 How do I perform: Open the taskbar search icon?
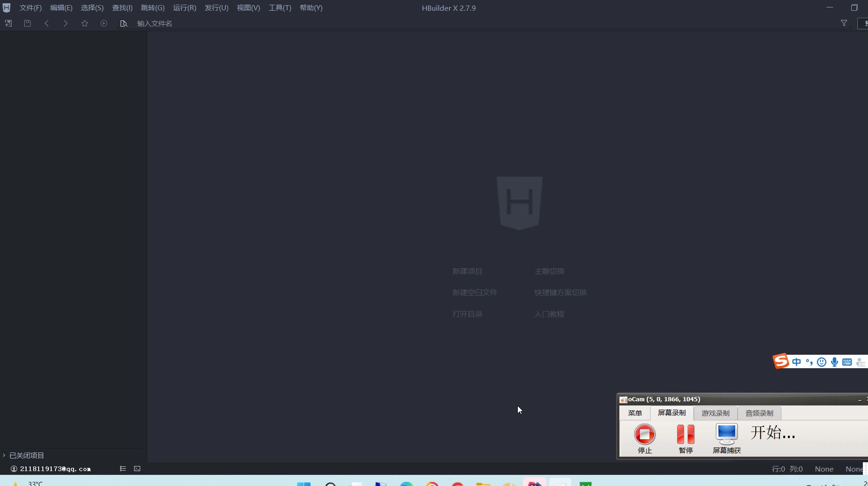pos(331,484)
